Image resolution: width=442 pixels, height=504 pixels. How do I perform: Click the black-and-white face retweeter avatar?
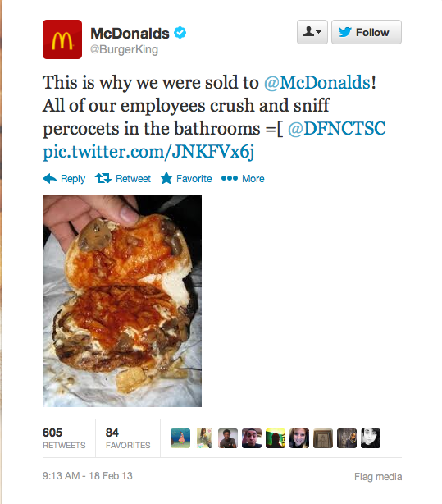371,438
